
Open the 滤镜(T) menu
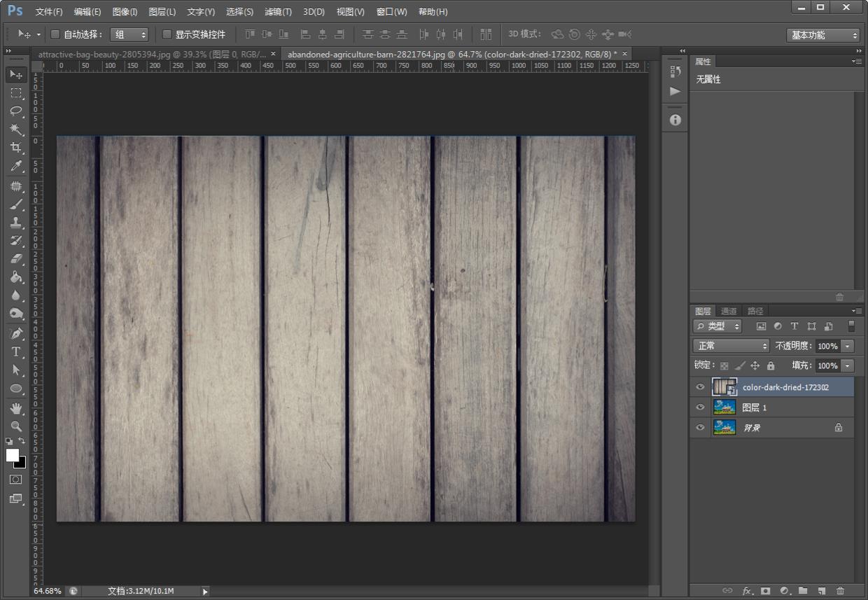278,12
